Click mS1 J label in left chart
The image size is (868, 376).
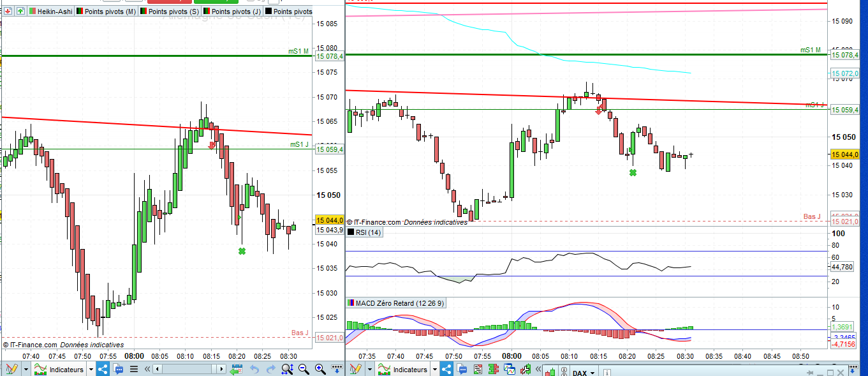(299, 145)
